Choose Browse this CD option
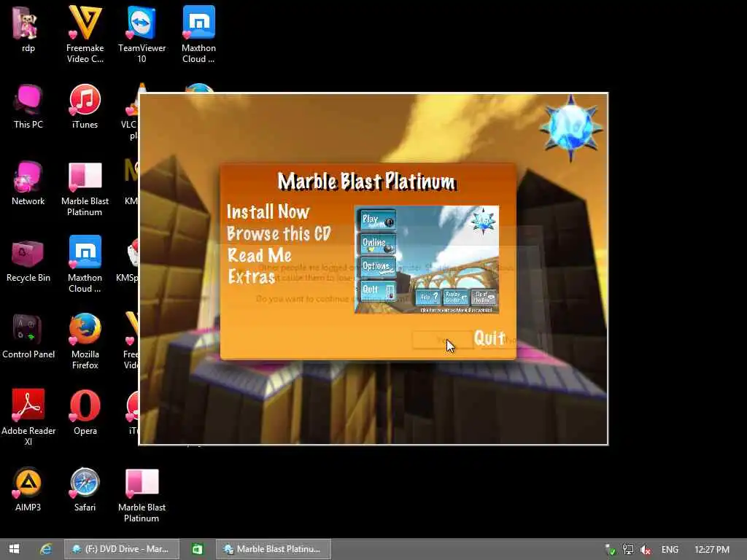Viewport: 747px width, 560px height. [x=279, y=233]
